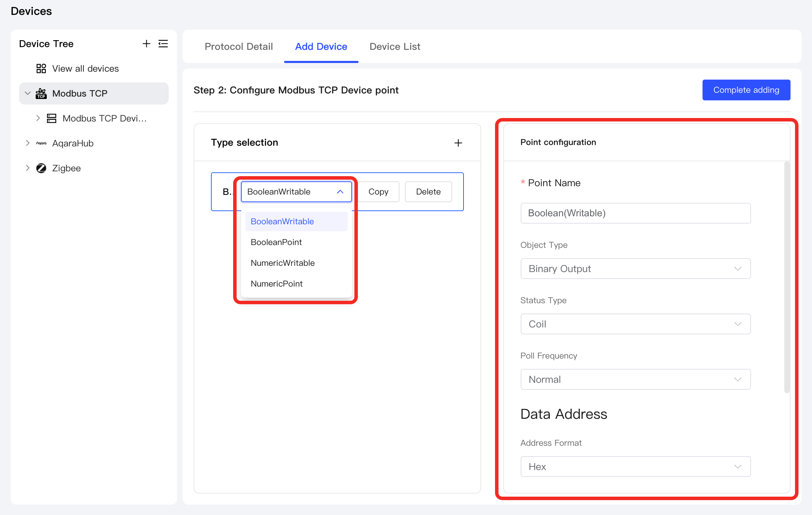Click the Delete button
The width and height of the screenshot is (812, 515).
coord(429,192)
